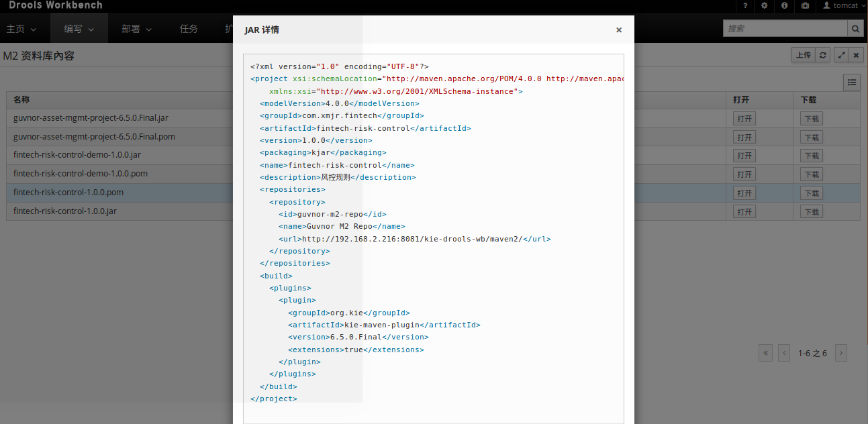Image resolution: width=868 pixels, height=424 pixels.
Task: Click the groupId org.kie line
Action: [x=348, y=313]
